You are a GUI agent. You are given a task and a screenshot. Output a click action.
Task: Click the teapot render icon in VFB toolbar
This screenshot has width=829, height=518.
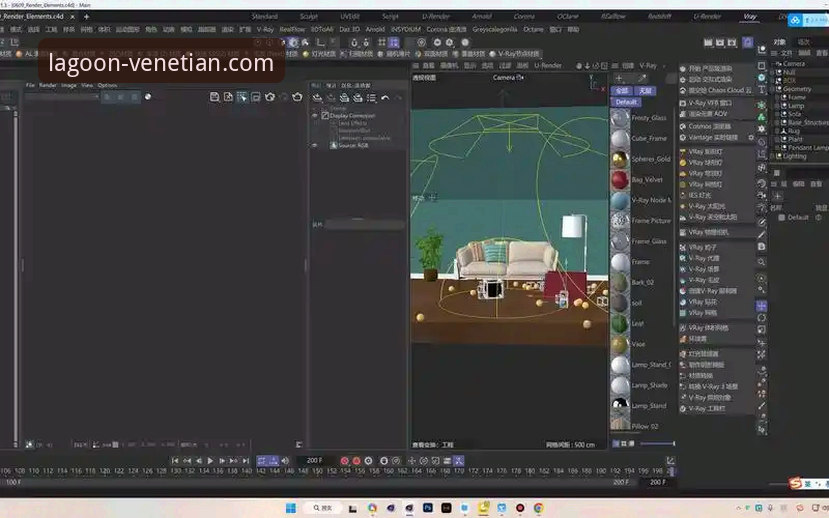(x=297, y=97)
